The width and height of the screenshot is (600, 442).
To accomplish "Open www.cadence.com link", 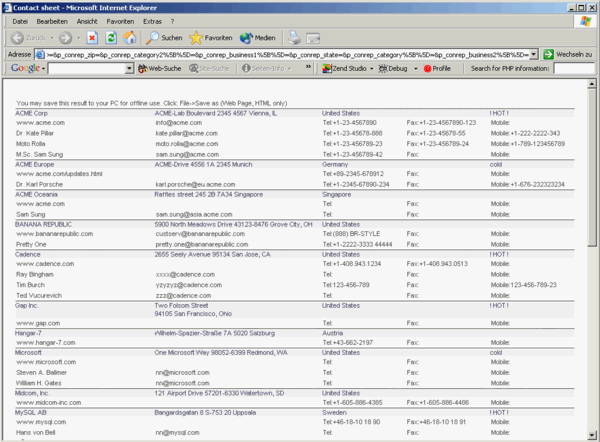I will point(45,264).
